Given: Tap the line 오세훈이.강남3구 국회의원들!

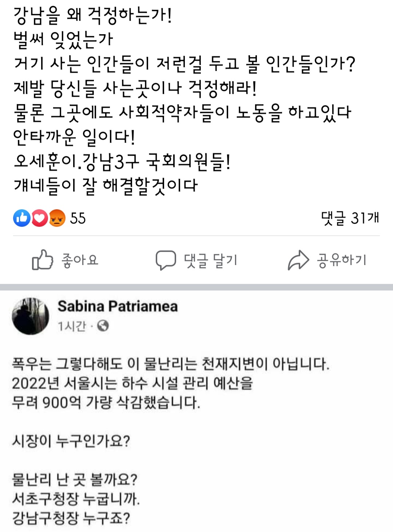Looking at the screenshot, I should (122, 161).
